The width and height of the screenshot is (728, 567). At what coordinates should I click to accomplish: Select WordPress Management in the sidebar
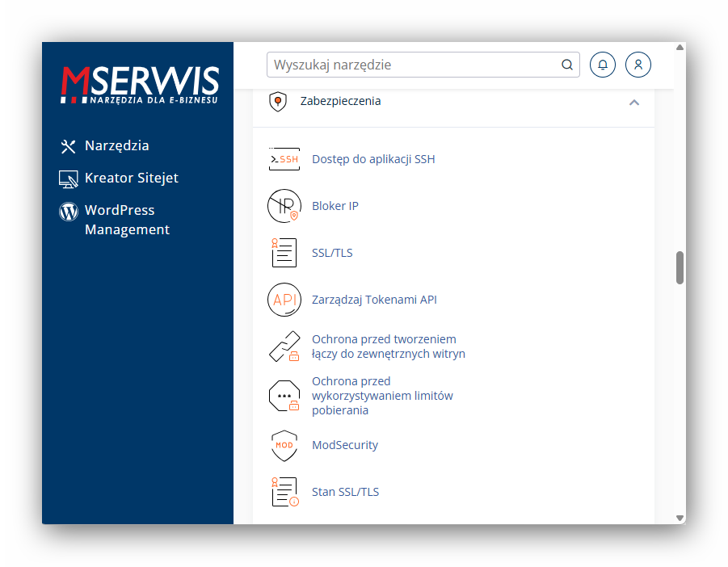click(x=126, y=219)
